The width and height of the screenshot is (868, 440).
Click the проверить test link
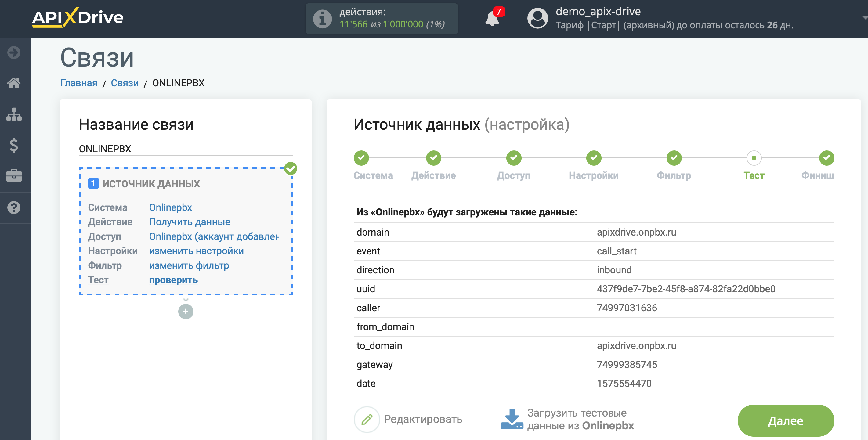coord(174,280)
